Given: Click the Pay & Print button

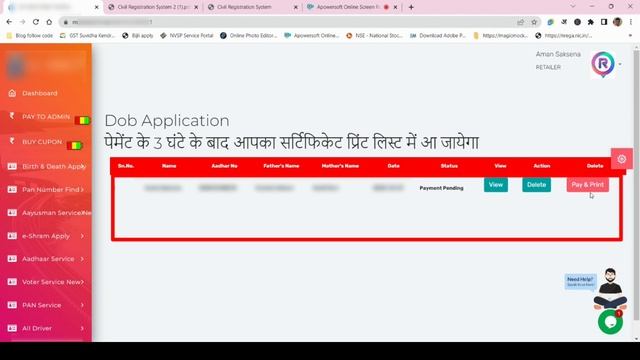Looking at the screenshot, I should (x=587, y=185).
